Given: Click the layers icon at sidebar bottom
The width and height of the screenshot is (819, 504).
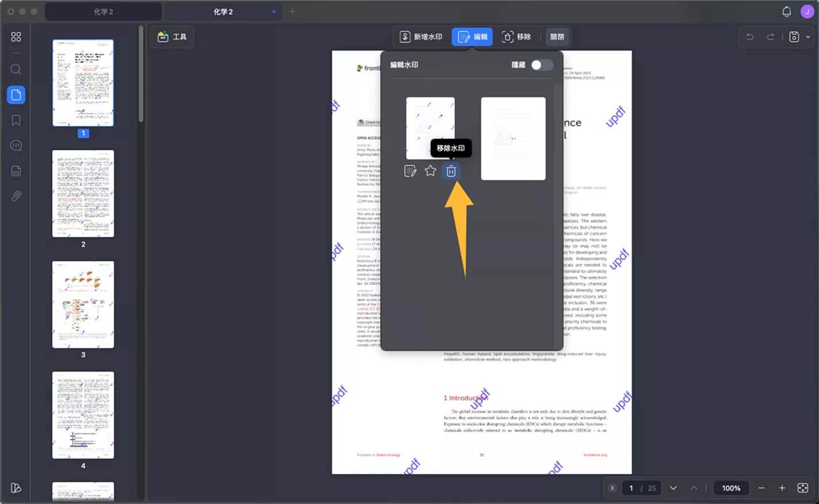Looking at the screenshot, I should pyautogui.click(x=16, y=488).
